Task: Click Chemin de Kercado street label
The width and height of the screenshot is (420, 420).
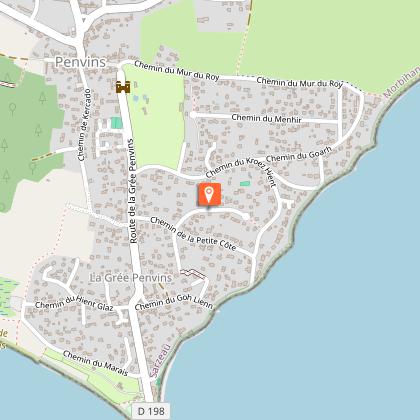Action: [x=84, y=125]
